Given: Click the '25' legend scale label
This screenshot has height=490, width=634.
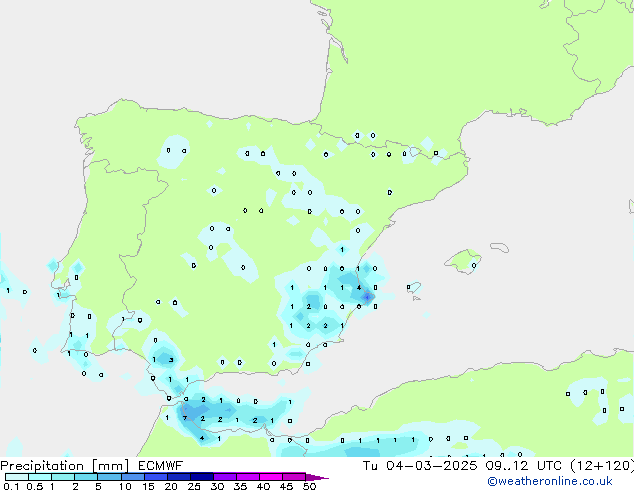Looking at the screenshot, I should point(194,486).
